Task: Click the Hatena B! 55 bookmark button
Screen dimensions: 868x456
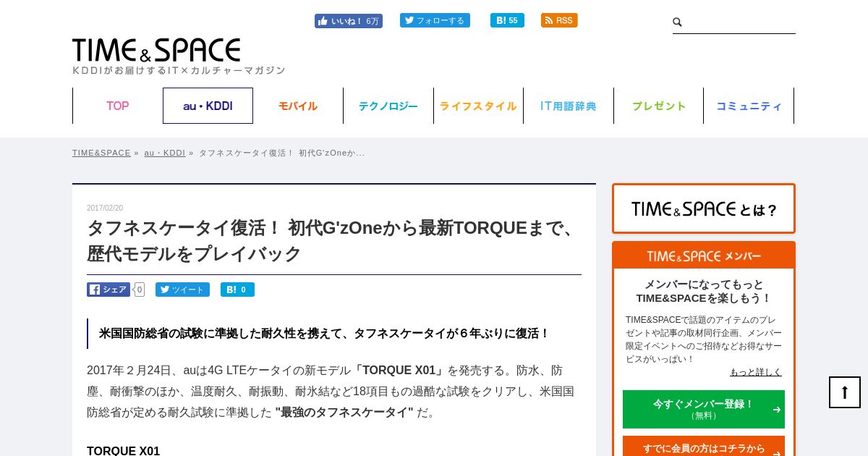Action: 507,20
